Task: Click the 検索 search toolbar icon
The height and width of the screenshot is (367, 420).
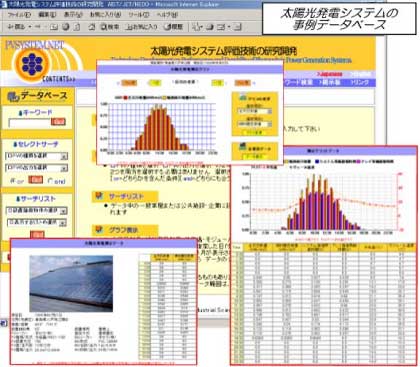Action: point(110,27)
